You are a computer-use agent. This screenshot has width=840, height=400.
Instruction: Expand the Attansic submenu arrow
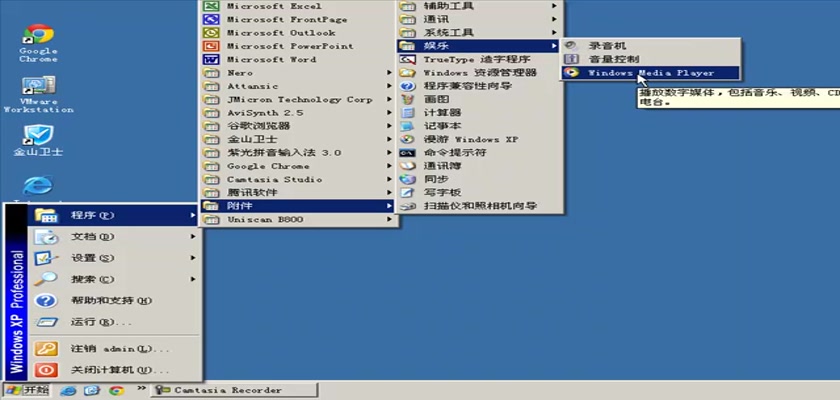pos(391,86)
